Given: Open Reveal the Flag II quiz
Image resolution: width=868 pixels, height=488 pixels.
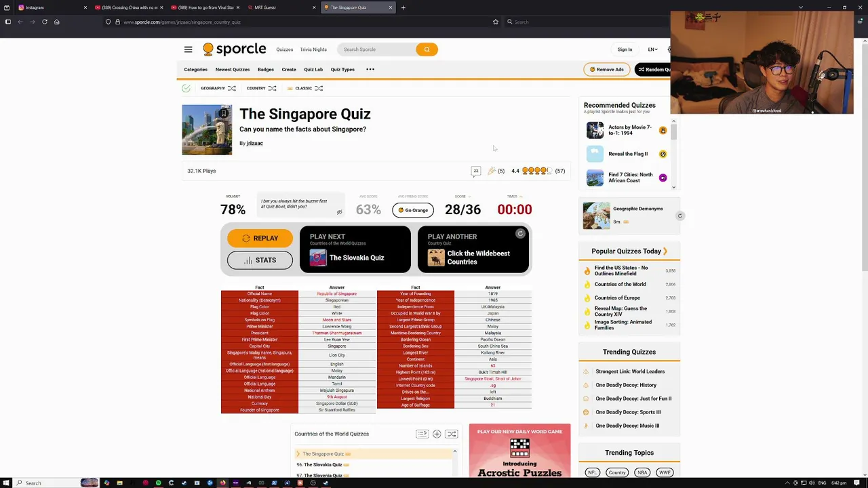Looking at the screenshot, I should (x=627, y=154).
